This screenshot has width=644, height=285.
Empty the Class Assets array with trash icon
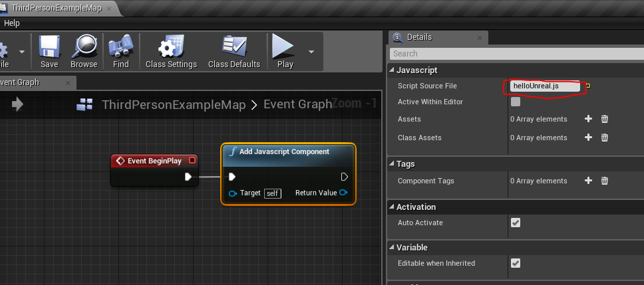coord(605,138)
